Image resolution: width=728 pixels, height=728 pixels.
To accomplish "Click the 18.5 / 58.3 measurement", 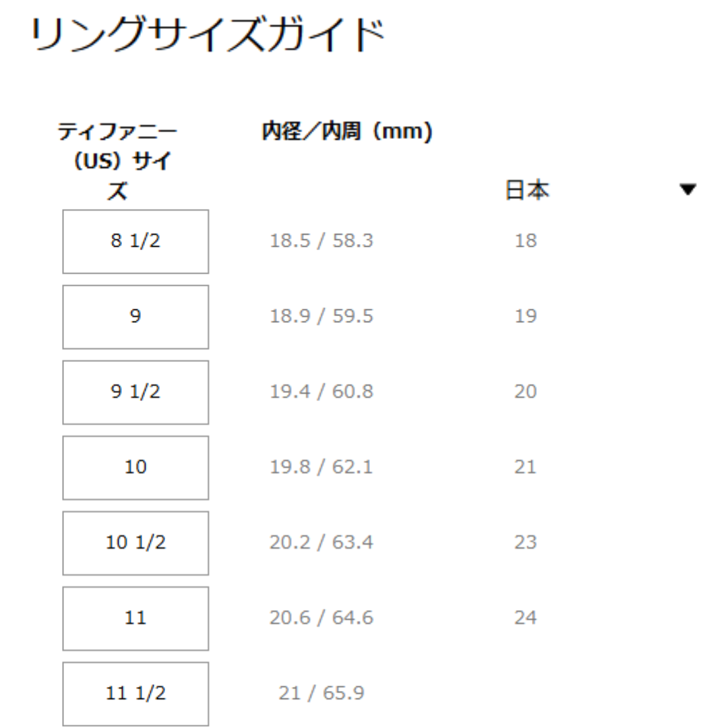I will tap(322, 241).
